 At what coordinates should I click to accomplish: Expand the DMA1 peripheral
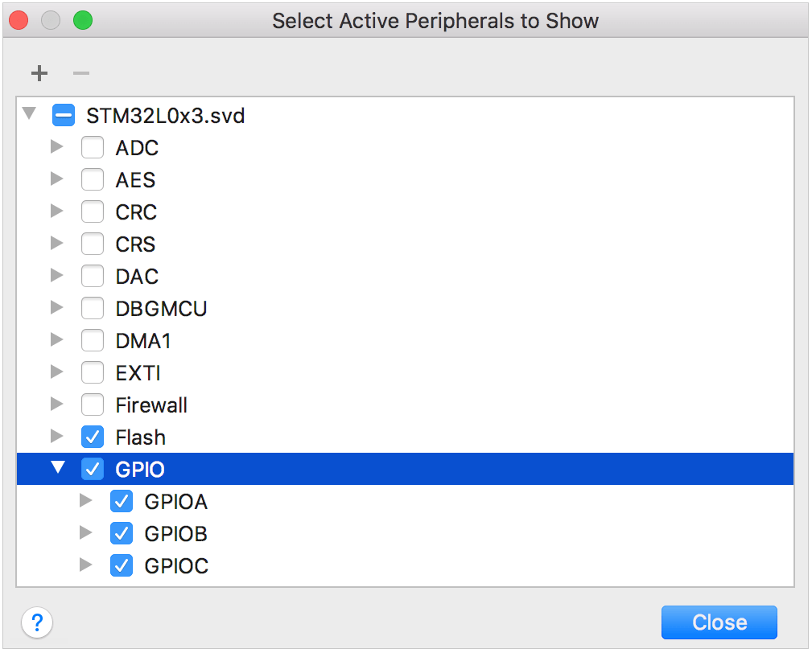tap(56, 340)
